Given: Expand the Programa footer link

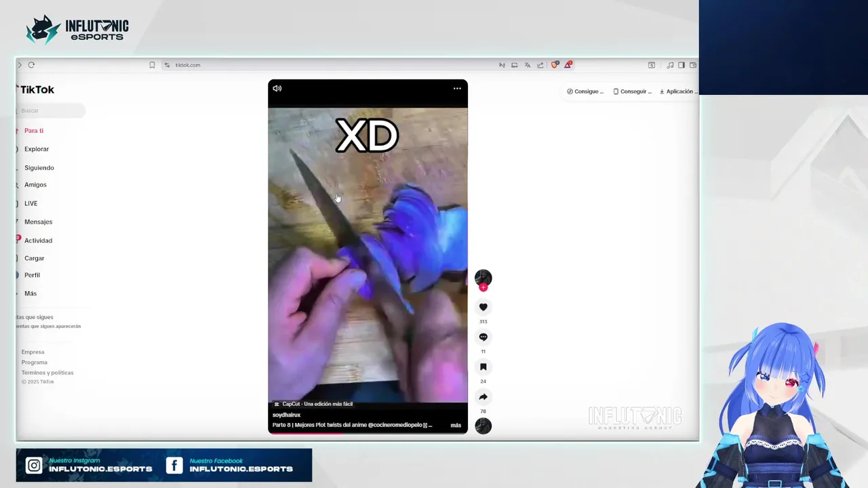Looking at the screenshot, I should pos(34,362).
